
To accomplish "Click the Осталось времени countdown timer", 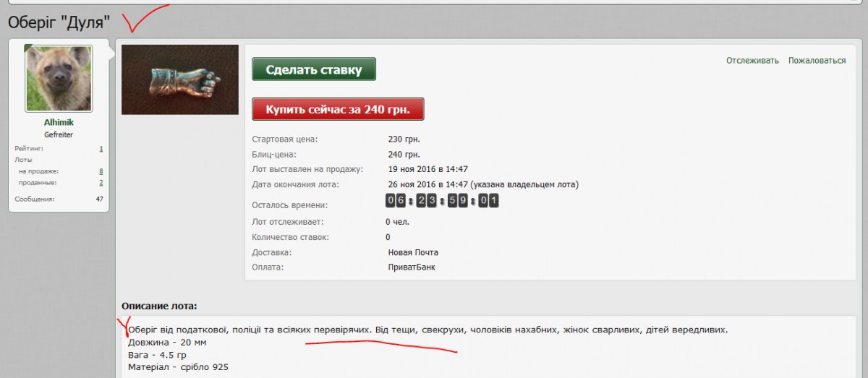I will [442, 200].
